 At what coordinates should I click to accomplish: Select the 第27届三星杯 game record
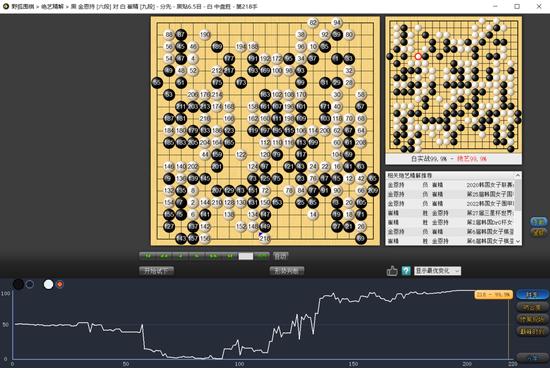coord(450,213)
